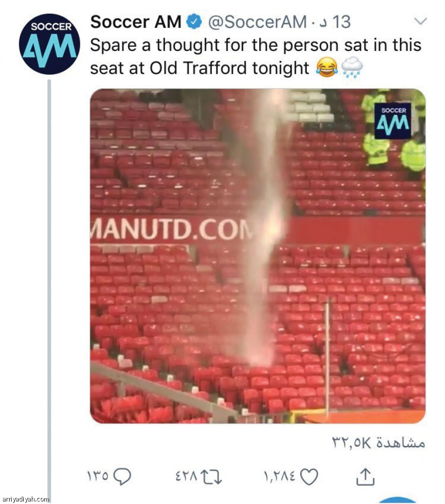Viewport: 445px width, 504px height.
Task: Click the reply count number 135
Action: coord(98,476)
